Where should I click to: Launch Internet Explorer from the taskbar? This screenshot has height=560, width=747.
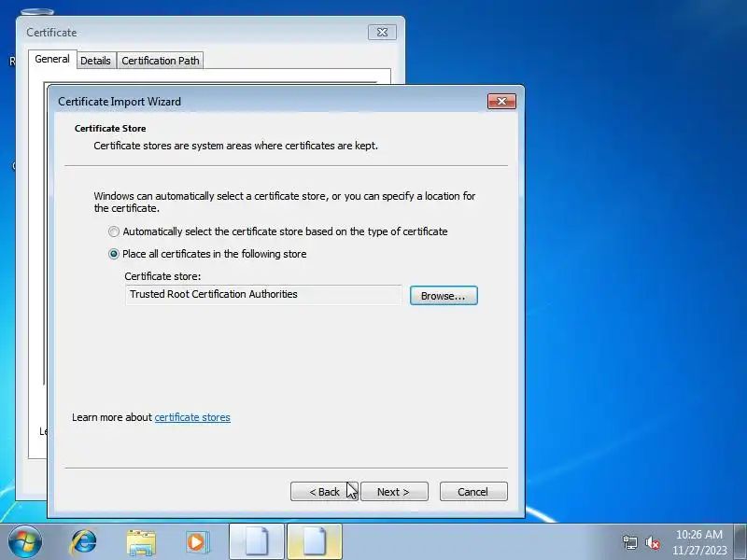click(x=84, y=542)
